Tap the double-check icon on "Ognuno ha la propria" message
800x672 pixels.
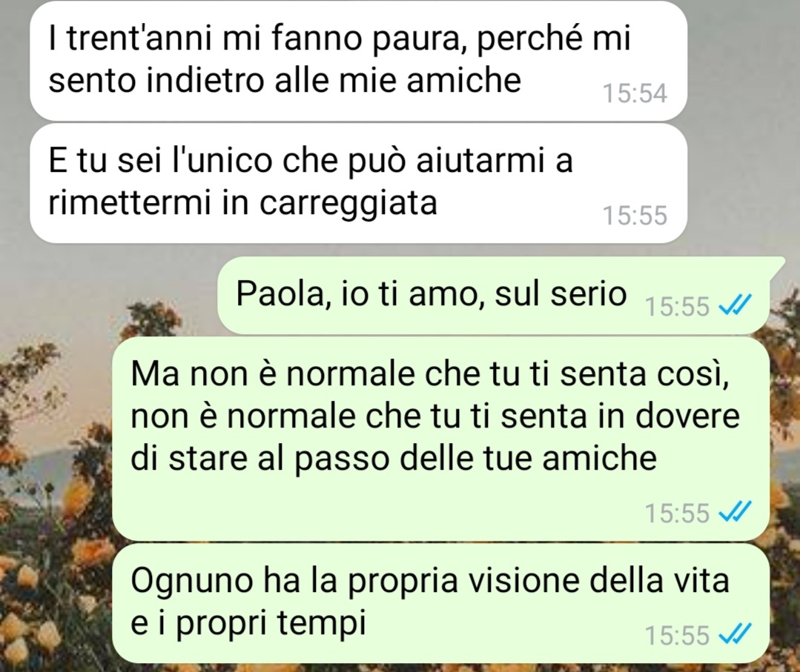(x=735, y=635)
